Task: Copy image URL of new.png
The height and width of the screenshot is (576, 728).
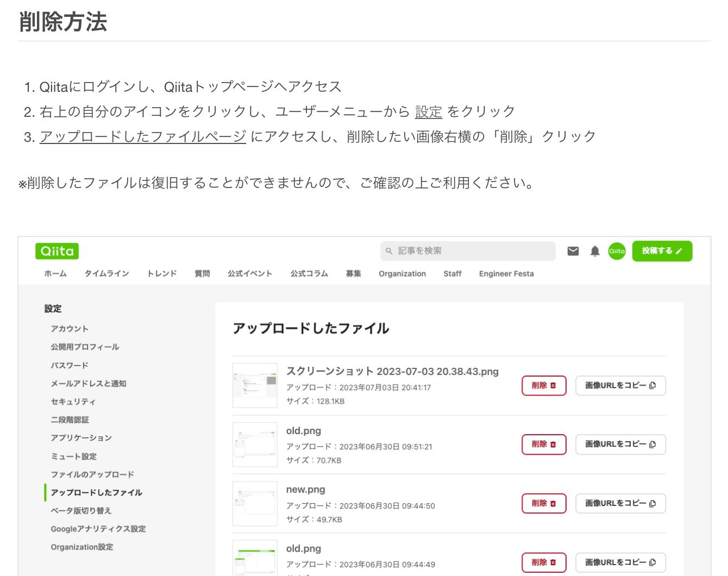Action: point(620,504)
